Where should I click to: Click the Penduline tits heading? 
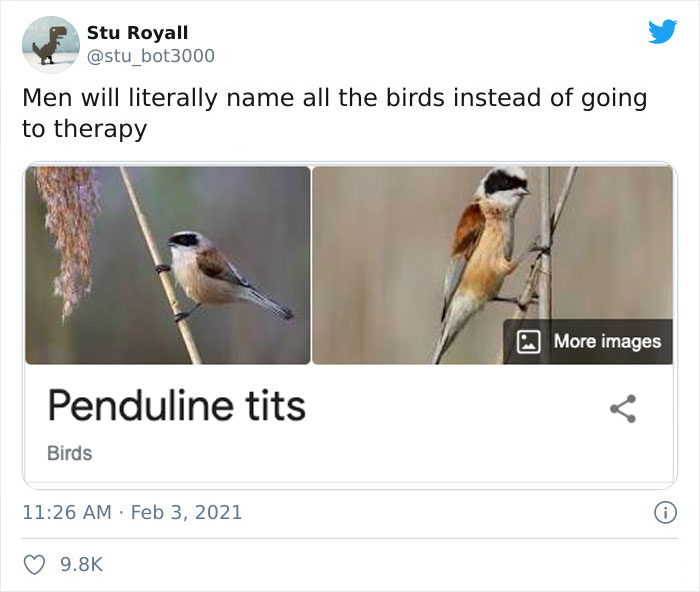[x=176, y=406]
